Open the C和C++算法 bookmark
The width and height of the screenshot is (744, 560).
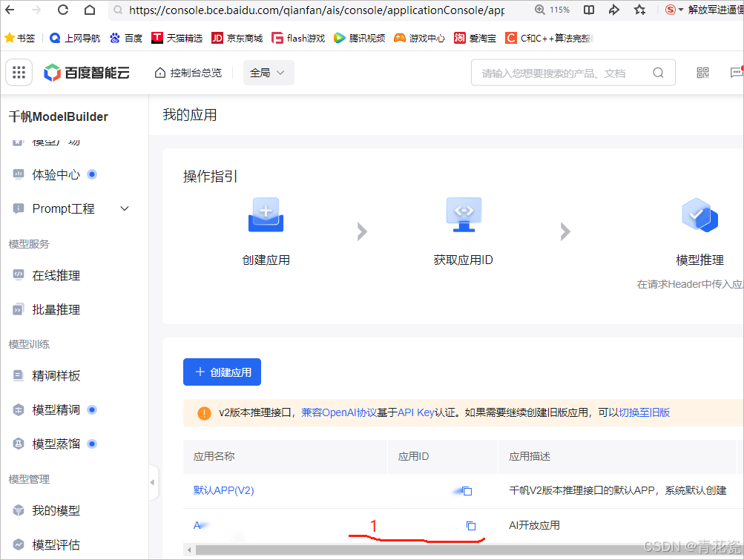coord(550,38)
